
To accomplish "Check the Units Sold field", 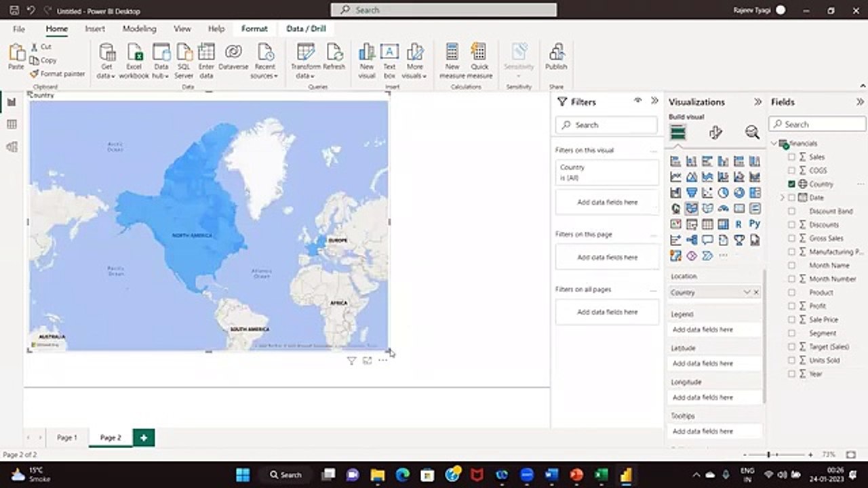I will tap(791, 360).
